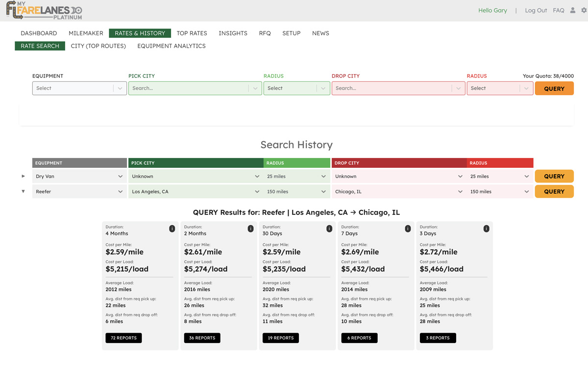Open the user profile icon
Viewport: 588px width, 366px height.
click(572, 10)
